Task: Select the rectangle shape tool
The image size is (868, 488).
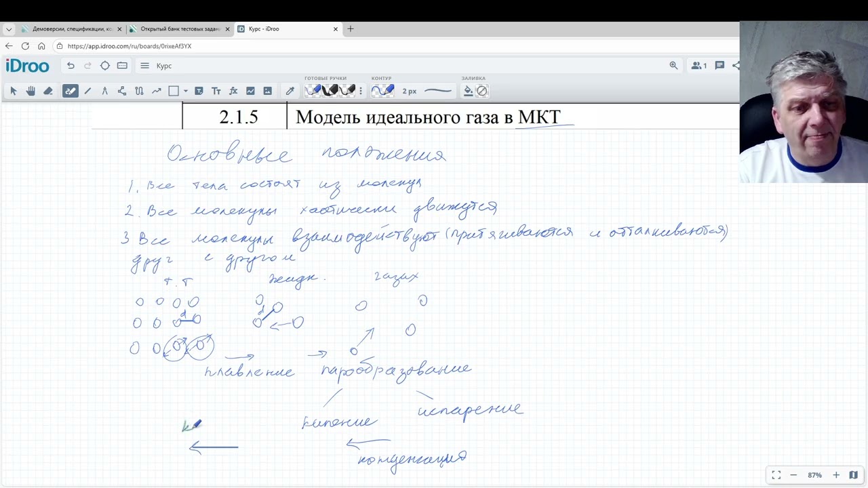Action: coord(174,91)
